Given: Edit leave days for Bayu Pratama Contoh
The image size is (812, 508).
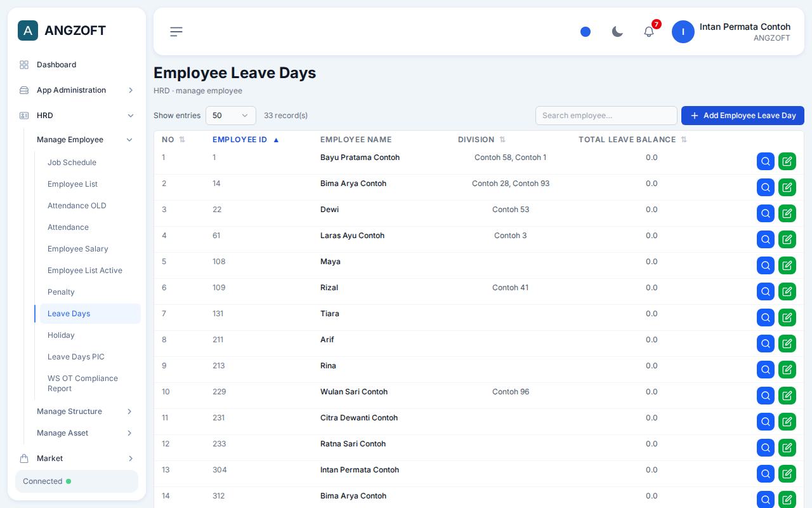Looking at the screenshot, I should tap(787, 161).
